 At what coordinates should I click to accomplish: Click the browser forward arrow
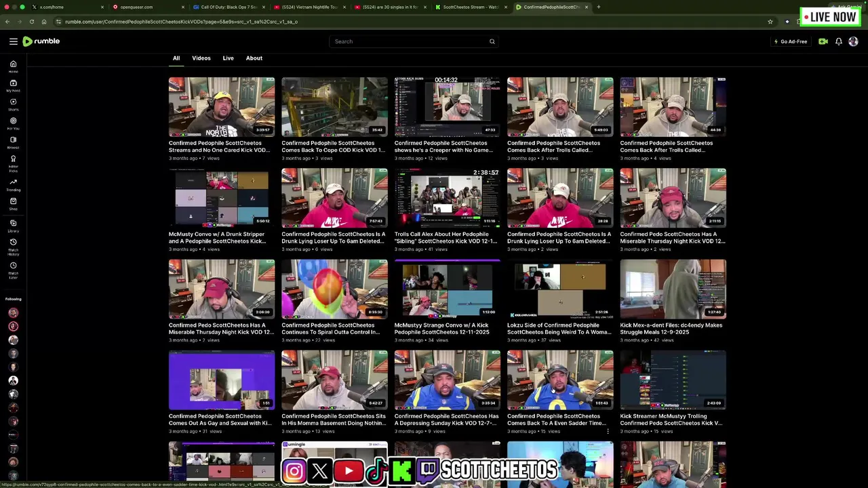(19, 22)
